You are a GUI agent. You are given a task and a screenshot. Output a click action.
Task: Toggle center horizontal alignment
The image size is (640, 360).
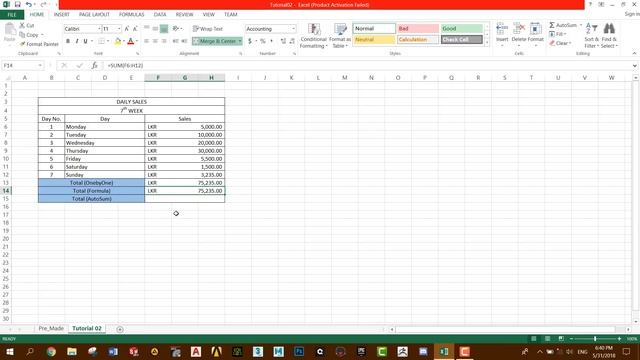point(155,41)
